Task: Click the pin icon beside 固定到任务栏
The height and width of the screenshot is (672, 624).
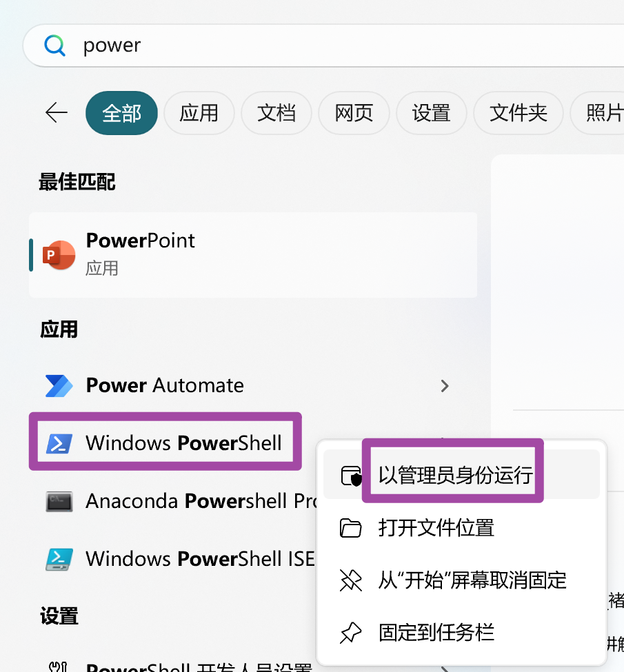Action: point(351,633)
